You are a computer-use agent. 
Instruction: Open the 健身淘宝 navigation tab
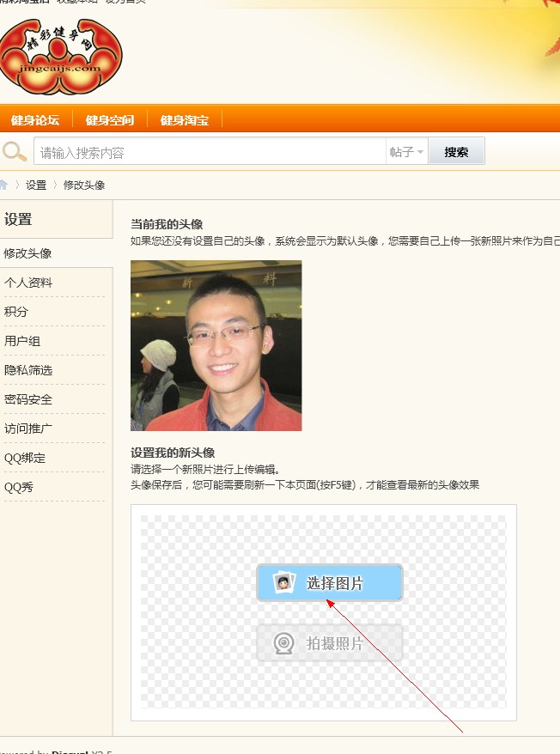point(185,119)
